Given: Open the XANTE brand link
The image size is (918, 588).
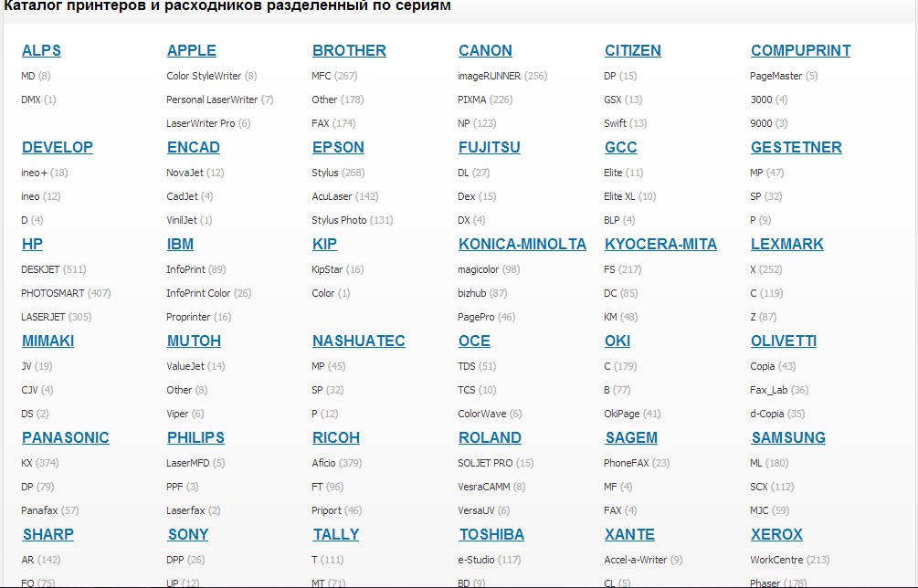Looking at the screenshot, I should (x=630, y=534).
